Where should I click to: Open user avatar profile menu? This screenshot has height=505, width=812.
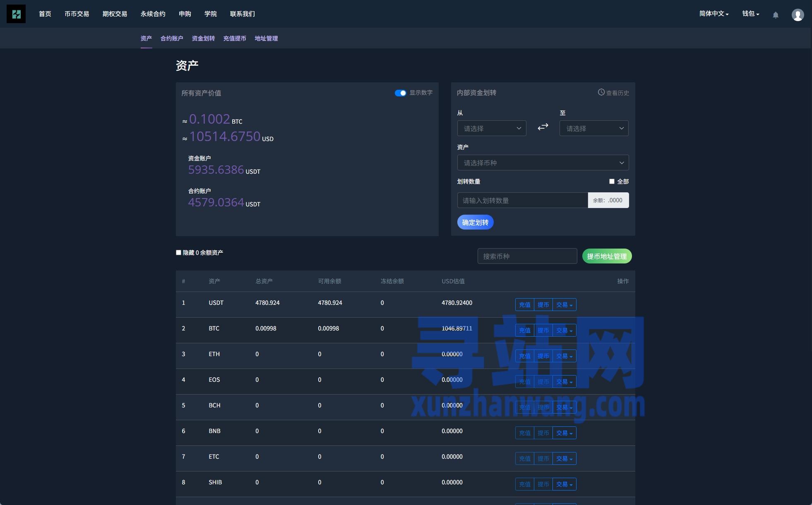click(x=798, y=15)
